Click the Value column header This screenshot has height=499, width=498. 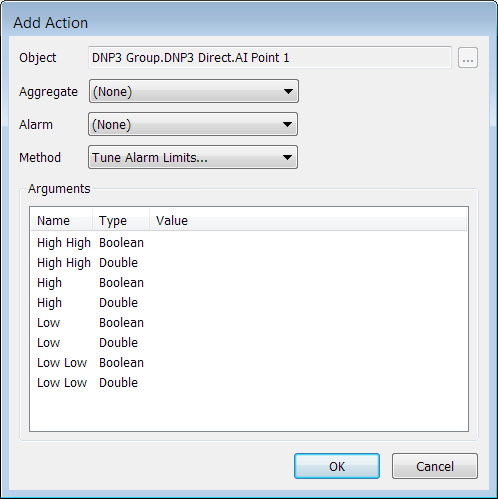(308, 220)
